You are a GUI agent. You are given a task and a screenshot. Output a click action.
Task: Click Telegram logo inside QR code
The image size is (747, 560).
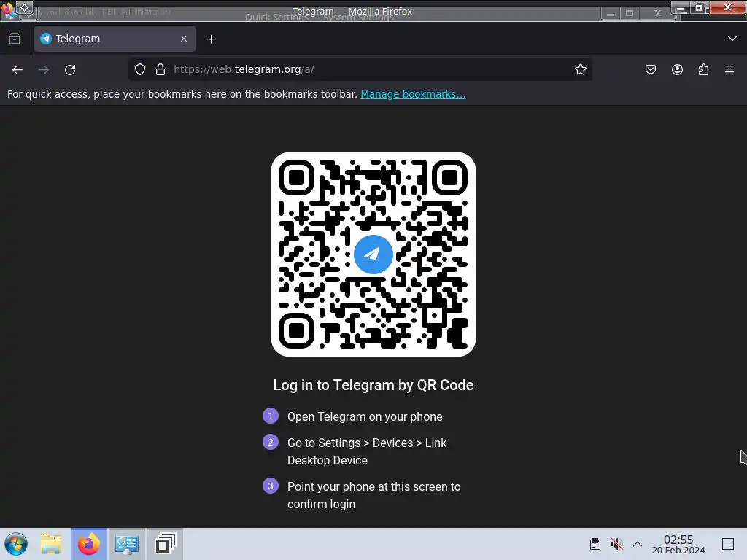(373, 254)
